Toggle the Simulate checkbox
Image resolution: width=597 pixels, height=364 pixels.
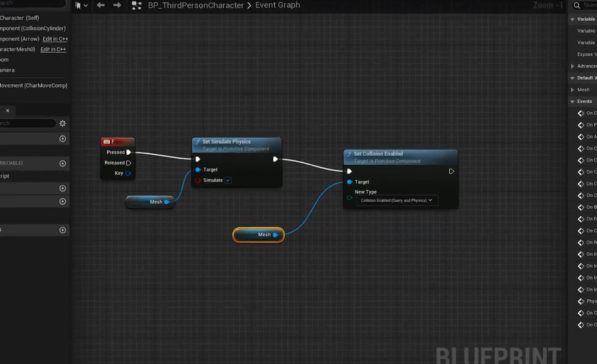[228, 180]
